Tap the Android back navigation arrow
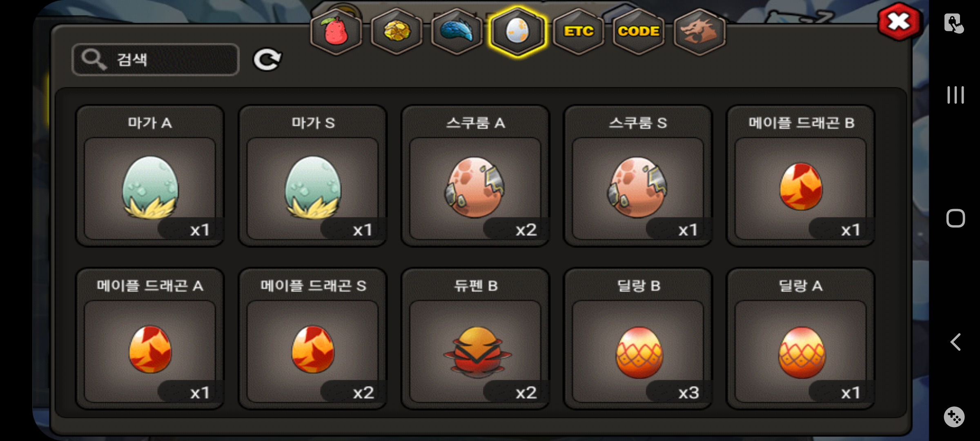Screen dimensions: 980x441 955,342
